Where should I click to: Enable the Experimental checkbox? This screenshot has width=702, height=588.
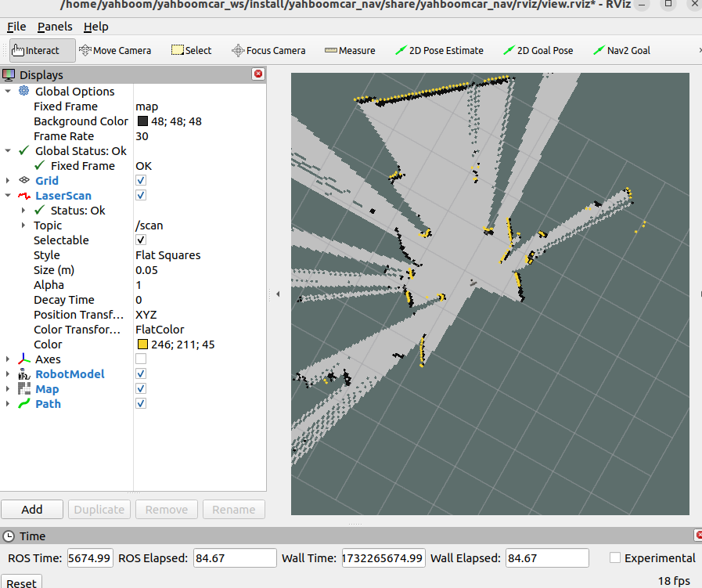tap(615, 558)
